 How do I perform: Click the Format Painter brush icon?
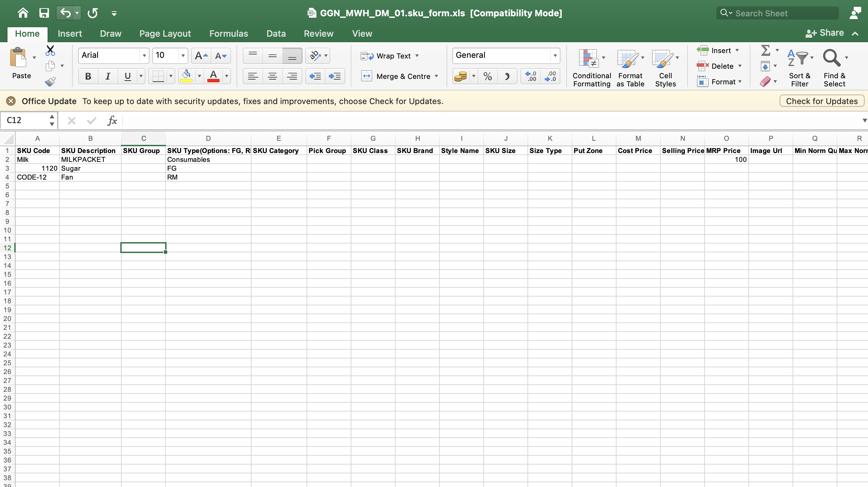pos(50,82)
